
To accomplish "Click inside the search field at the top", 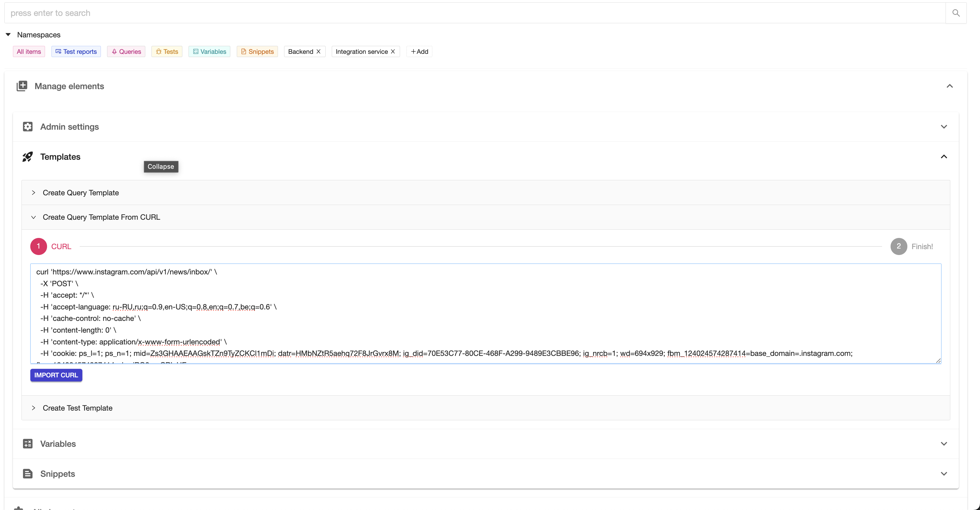I will pos(228,13).
